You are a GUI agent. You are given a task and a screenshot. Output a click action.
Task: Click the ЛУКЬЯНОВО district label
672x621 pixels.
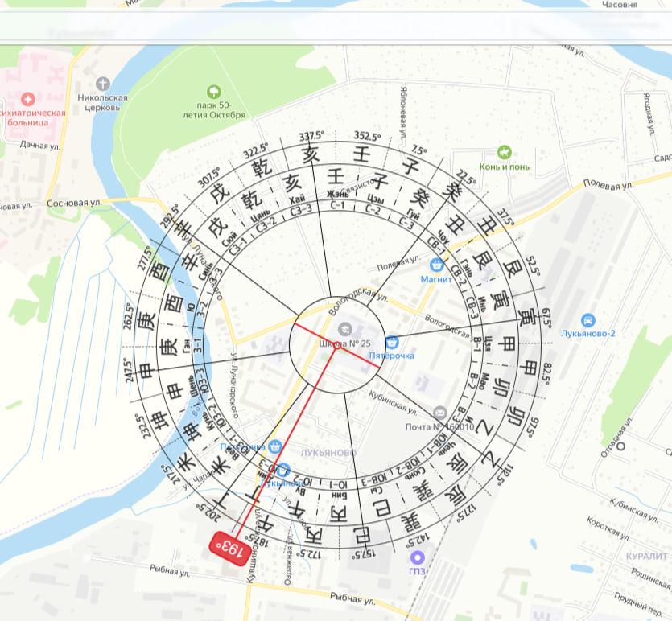[328, 453]
